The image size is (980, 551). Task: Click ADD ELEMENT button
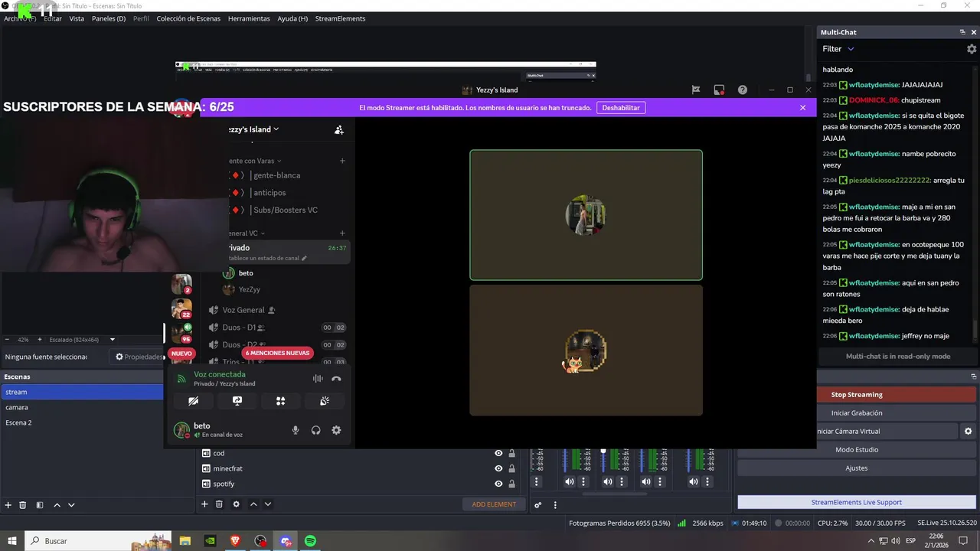494,504
